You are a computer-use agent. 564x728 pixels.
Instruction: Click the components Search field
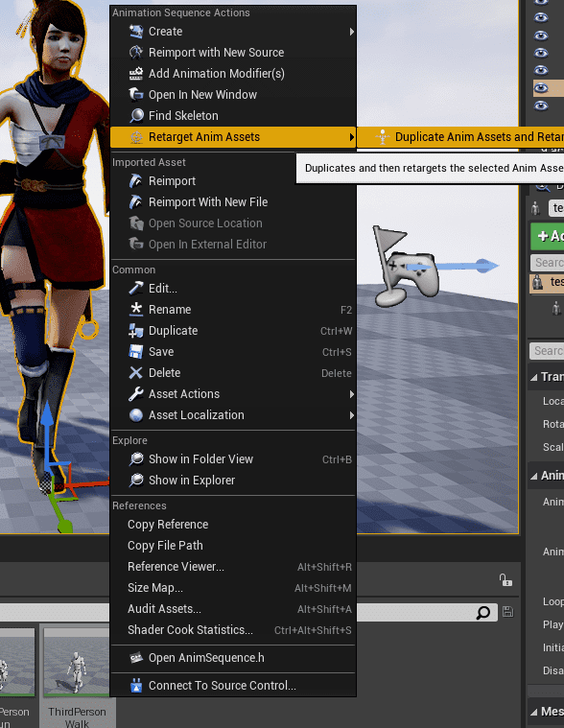point(548,263)
